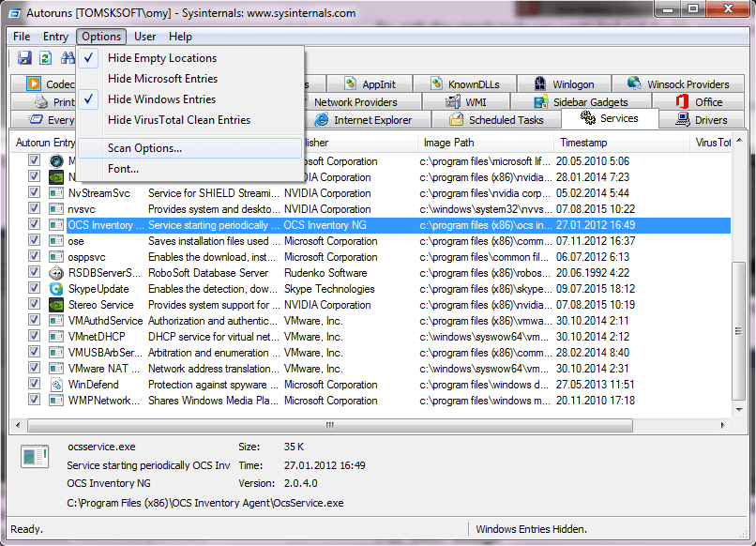756x546 pixels.
Task: Sort by Autorun Entry column header
Action: (44, 143)
